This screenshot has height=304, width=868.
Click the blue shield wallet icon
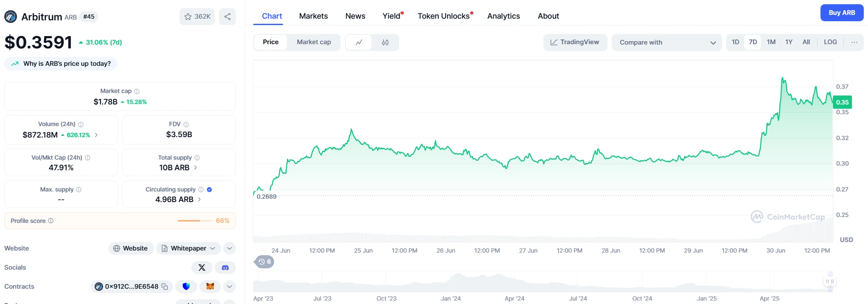pyautogui.click(x=186, y=287)
